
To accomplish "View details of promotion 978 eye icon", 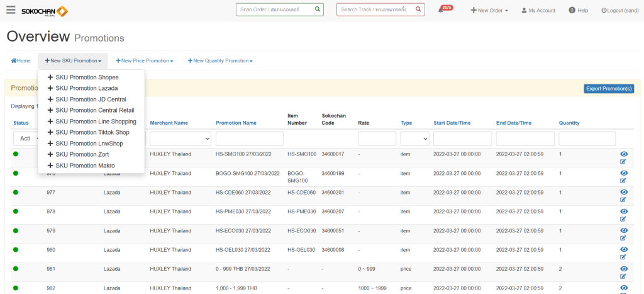I will tap(623, 211).
